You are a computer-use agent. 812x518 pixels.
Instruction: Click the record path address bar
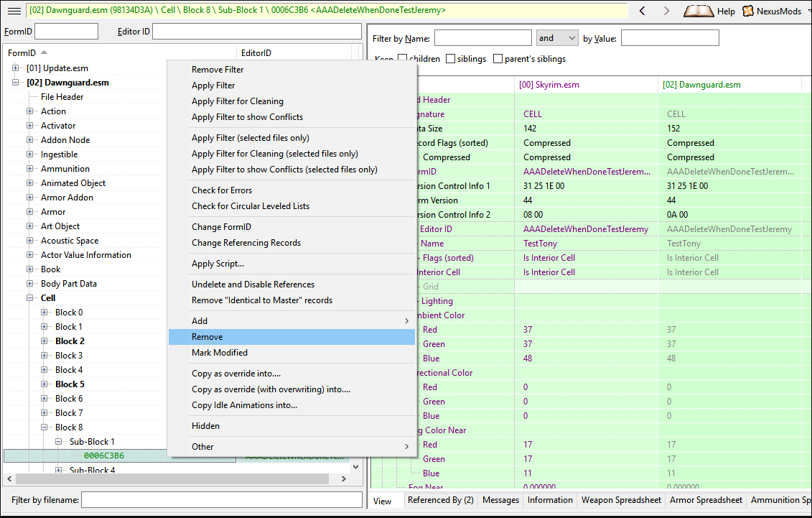[x=326, y=10]
